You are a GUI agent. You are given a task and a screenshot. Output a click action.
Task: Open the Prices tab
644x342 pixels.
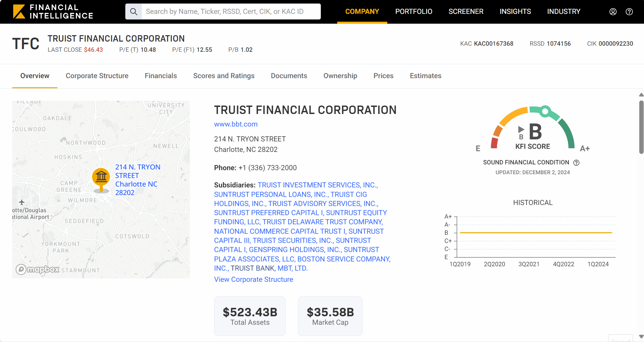384,76
